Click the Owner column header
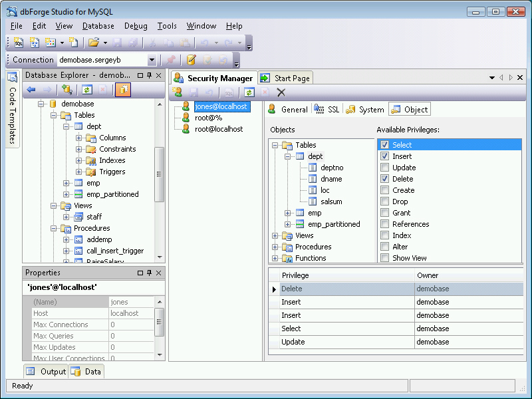The image size is (532, 399). point(469,275)
